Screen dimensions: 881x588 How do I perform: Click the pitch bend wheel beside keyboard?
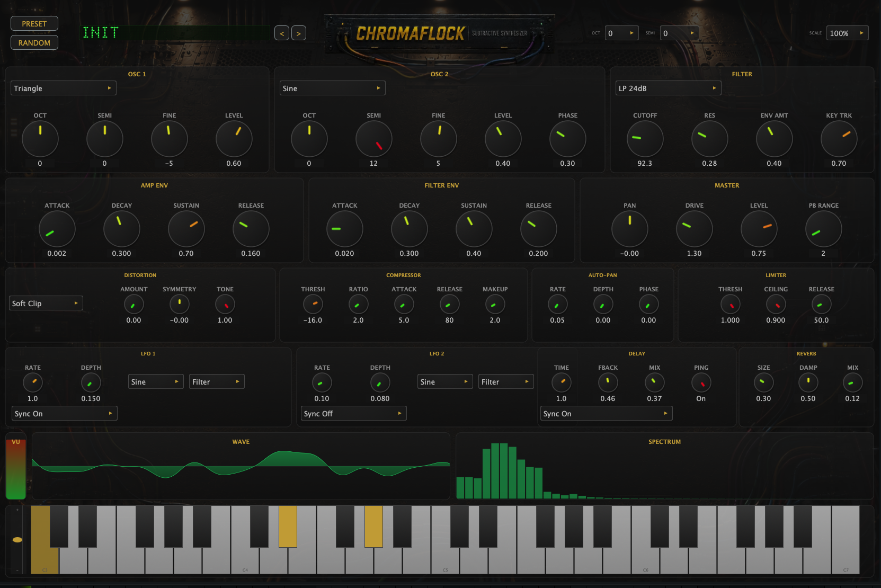coord(17,539)
